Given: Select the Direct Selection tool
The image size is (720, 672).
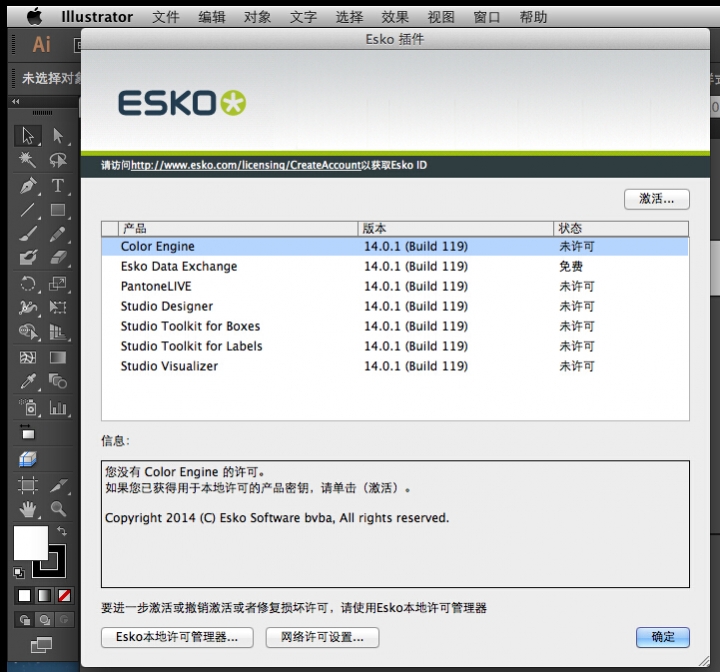Looking at the screenshot, I should pyautogui.click(x=58, y=136).
